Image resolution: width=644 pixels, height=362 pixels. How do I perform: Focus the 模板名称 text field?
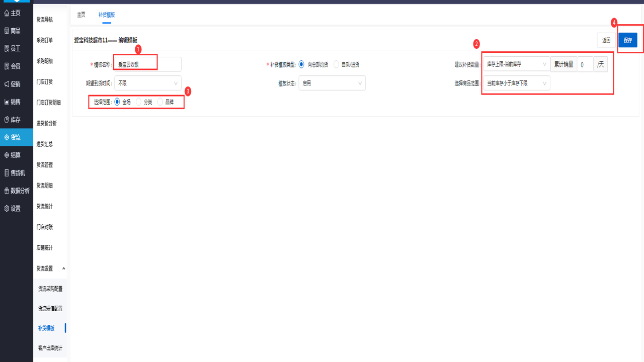[148, 64]
